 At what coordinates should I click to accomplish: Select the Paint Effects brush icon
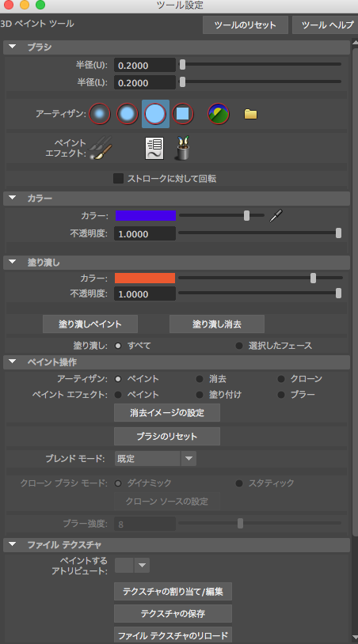pos(101,148)
